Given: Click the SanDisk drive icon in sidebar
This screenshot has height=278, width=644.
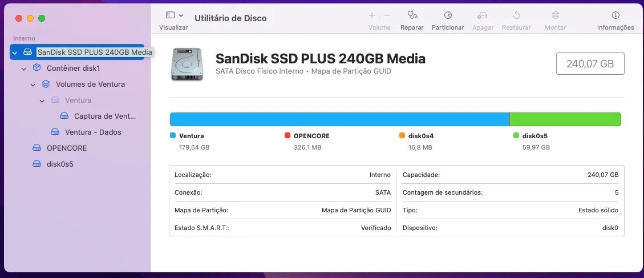Looking at the screenshot, I should coord(27,52).
